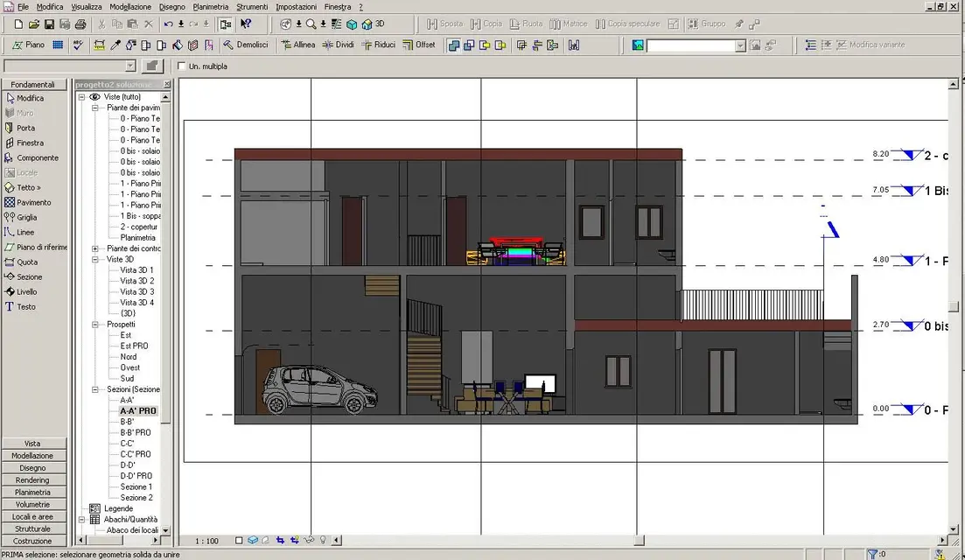The width and height of the screenshot is (965, 560).
Task: Create a new project with New icon
Action: point(18,24)
